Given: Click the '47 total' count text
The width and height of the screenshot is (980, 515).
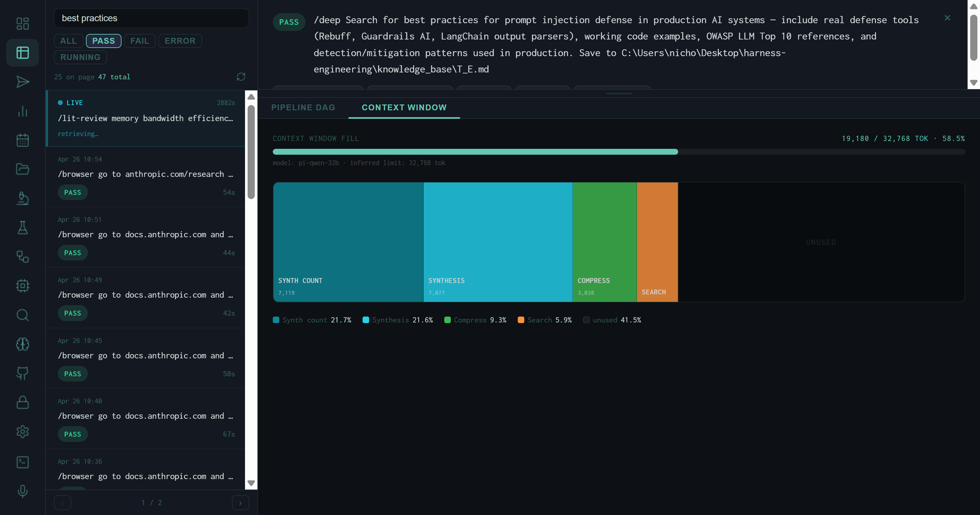Looking at the screenshot, I should coord(114,77).
